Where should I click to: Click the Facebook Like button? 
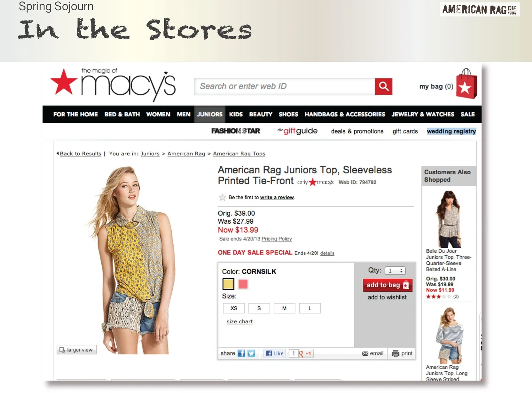click(275, 354)
